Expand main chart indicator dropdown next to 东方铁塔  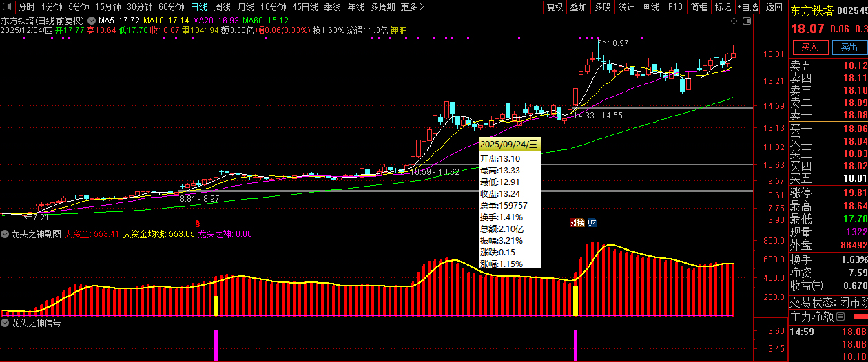(92, 21)
